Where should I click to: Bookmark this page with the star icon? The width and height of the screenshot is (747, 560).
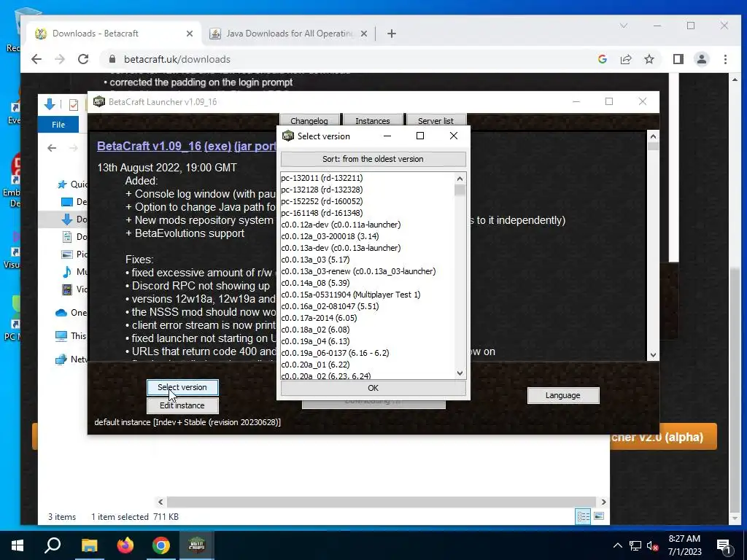(649, 59)
